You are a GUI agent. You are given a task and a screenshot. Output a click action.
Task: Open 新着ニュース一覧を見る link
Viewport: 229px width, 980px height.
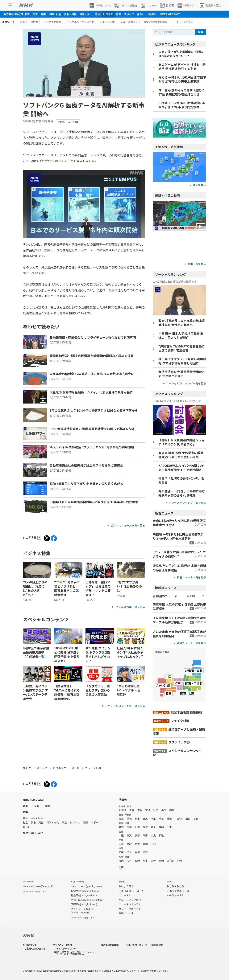[x=190, y=577]
